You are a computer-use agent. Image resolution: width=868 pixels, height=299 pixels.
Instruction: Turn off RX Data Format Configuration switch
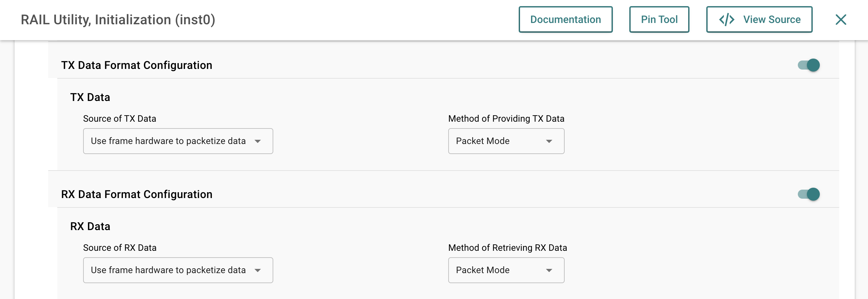coord(809,194)
